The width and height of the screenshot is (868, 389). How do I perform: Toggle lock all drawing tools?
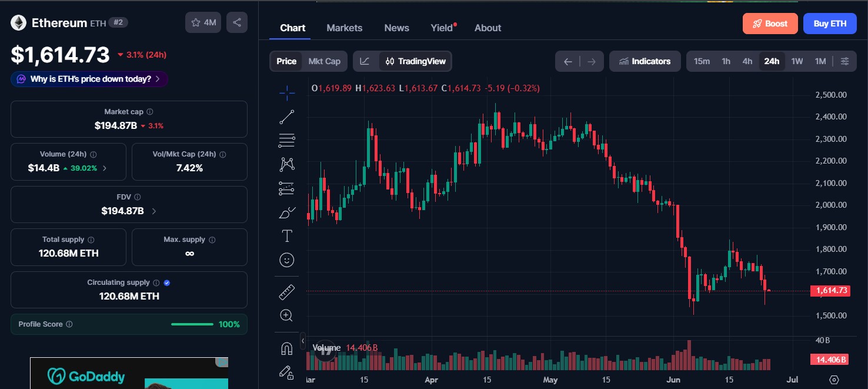[x=287, y=372]
